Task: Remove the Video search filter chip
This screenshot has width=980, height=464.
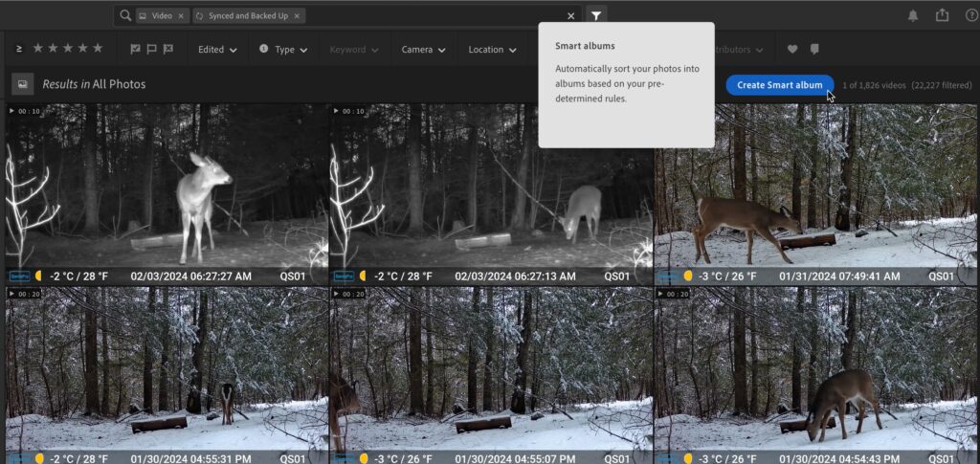Action: tap(181, 16)
